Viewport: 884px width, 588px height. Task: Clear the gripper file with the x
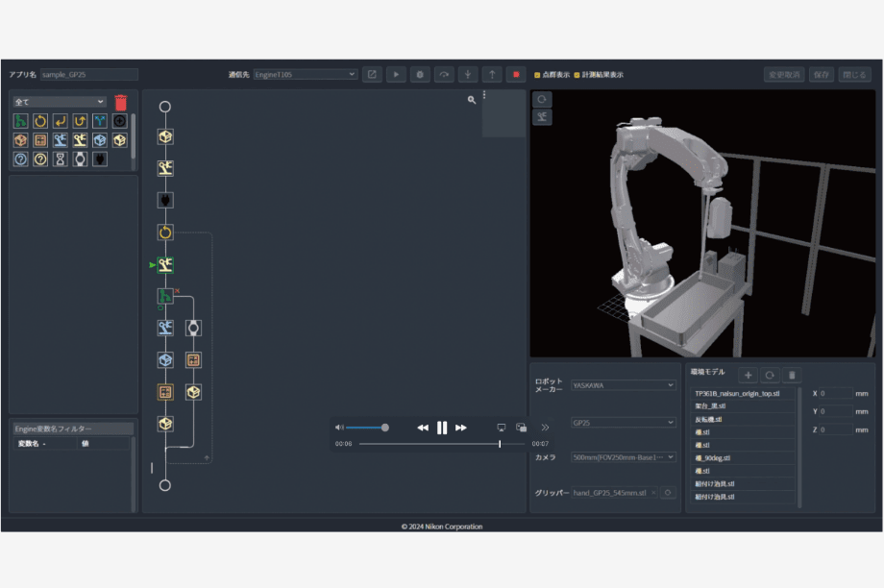pos(653,493)
